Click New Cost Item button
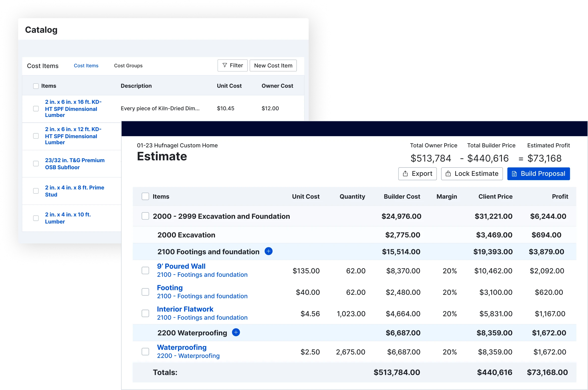This screenshot has height=390, width=588. pyautogui.click(x=273, y=65)
